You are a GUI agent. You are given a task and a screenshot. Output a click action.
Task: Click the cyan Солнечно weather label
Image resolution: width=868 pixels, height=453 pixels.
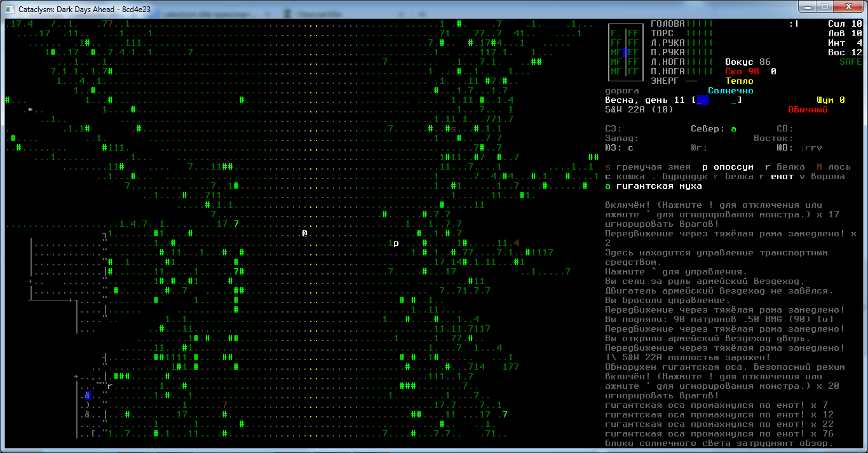(731, 90)
